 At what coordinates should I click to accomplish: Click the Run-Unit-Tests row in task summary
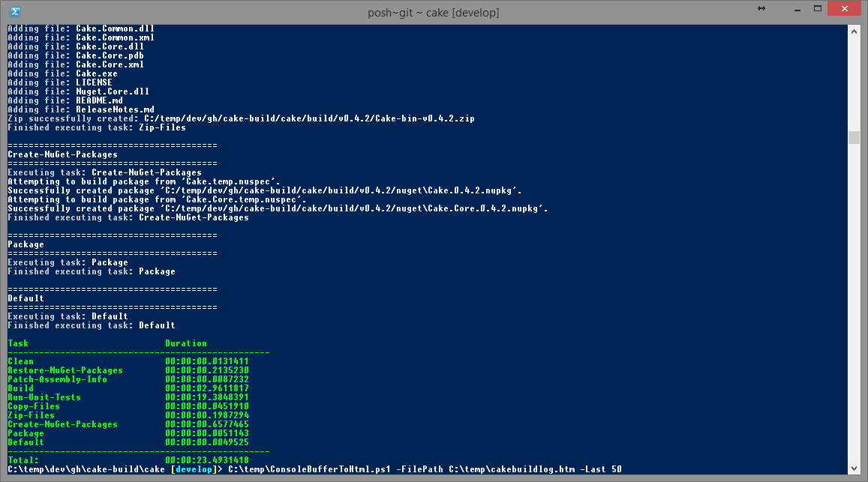[x=128, y=397]
